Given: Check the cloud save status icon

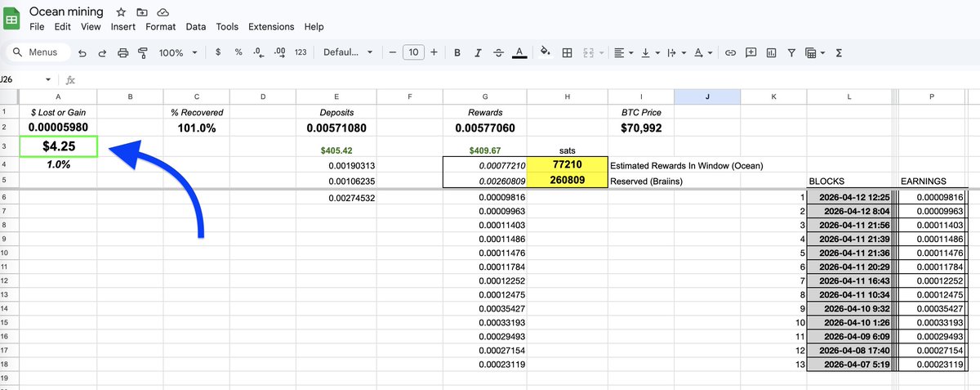Looking at the screenshot, I should tap(163, 11).
